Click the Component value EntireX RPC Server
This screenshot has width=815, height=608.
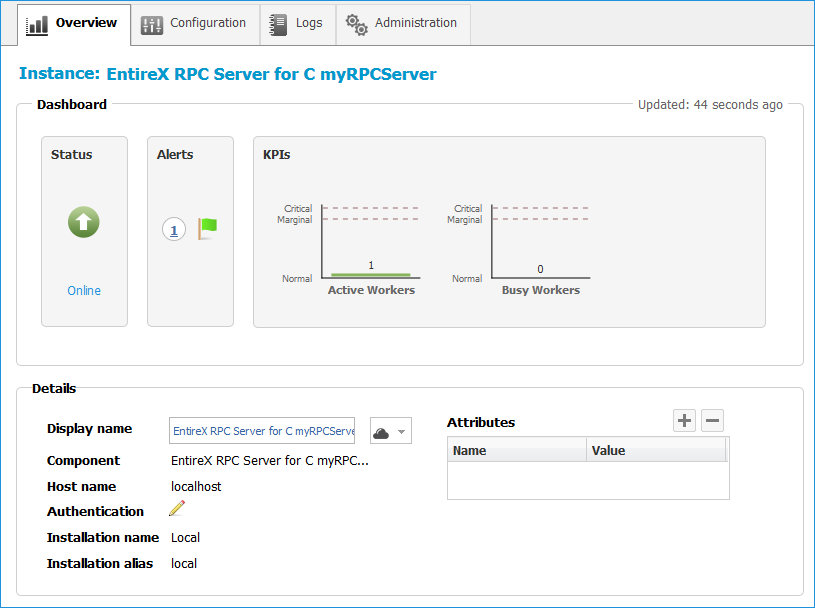[269, 460]
